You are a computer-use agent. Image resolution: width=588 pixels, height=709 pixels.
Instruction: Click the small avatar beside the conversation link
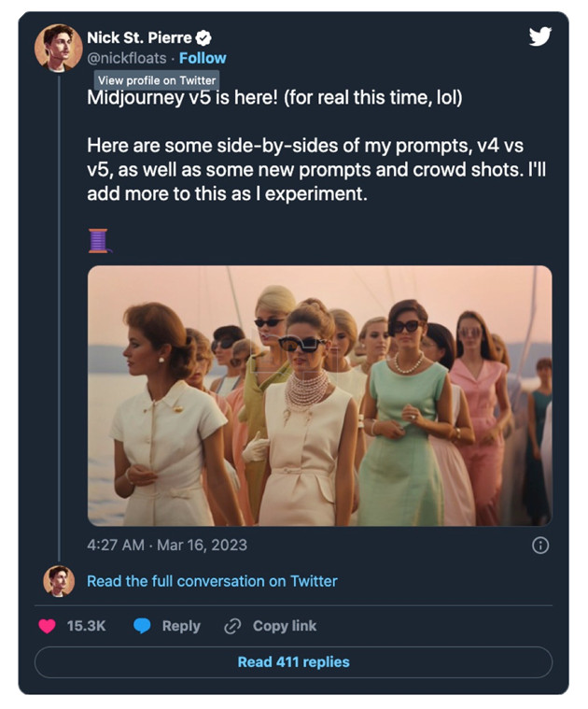point(59,581)
